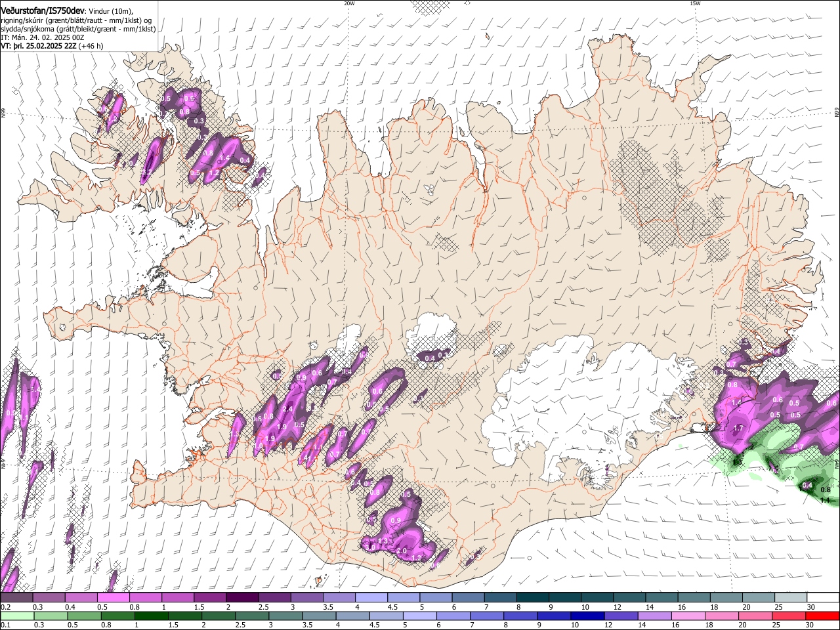Image resolution: width=840 pixels, height=630 pixels.
Task: Click the darkest green swatch labeled 1 in lower legend
Action: click(151, 616)
